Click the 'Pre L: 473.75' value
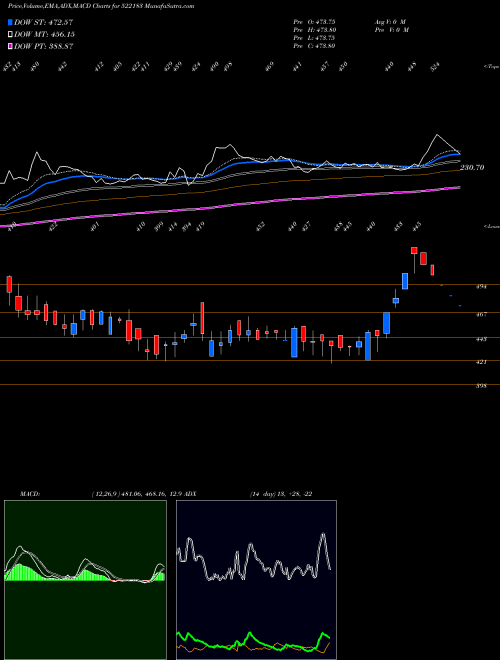 coord(314,38)
